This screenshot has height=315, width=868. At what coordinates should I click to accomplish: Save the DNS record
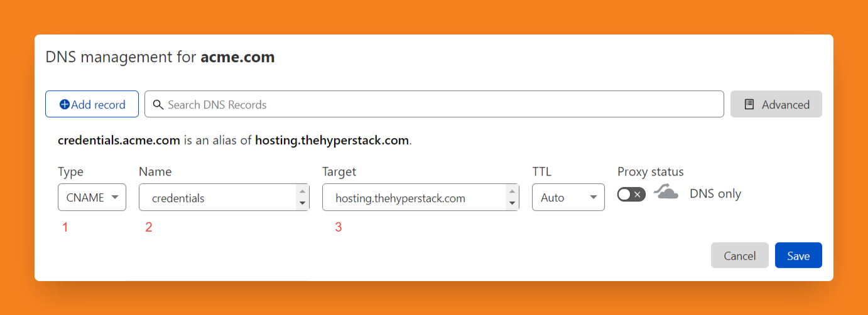pos(798,255)
